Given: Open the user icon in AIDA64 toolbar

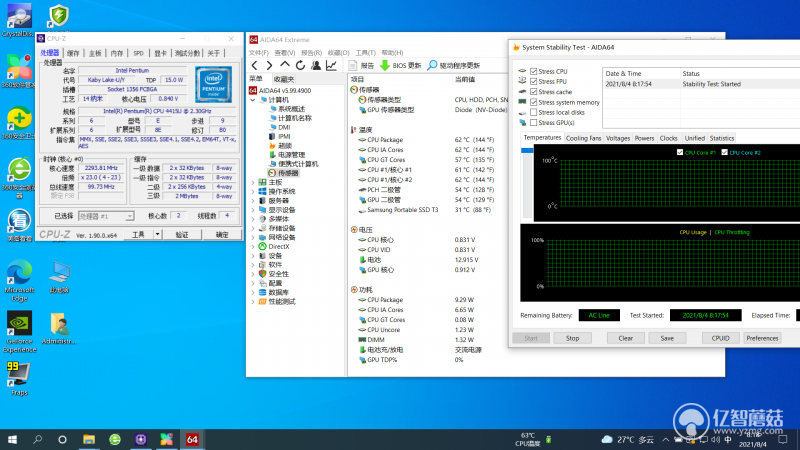Looking at the screenshot, I should [316, 65].
